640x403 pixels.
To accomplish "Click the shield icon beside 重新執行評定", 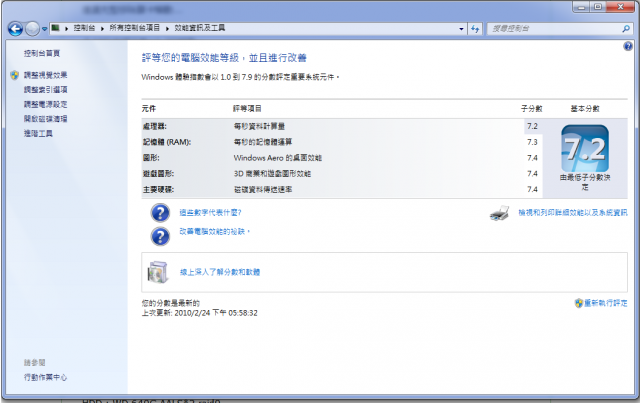I will click(578, 303).
